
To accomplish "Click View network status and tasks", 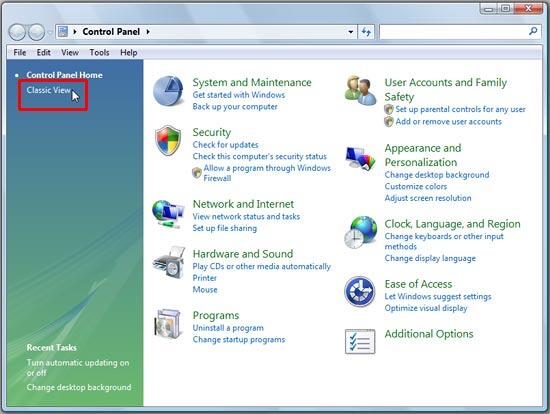I will [x=246, y=216].
